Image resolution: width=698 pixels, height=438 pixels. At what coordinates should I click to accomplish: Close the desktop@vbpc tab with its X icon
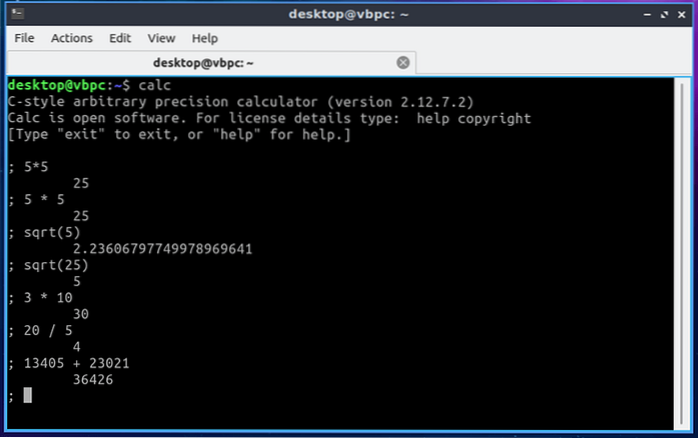[403, 62]
